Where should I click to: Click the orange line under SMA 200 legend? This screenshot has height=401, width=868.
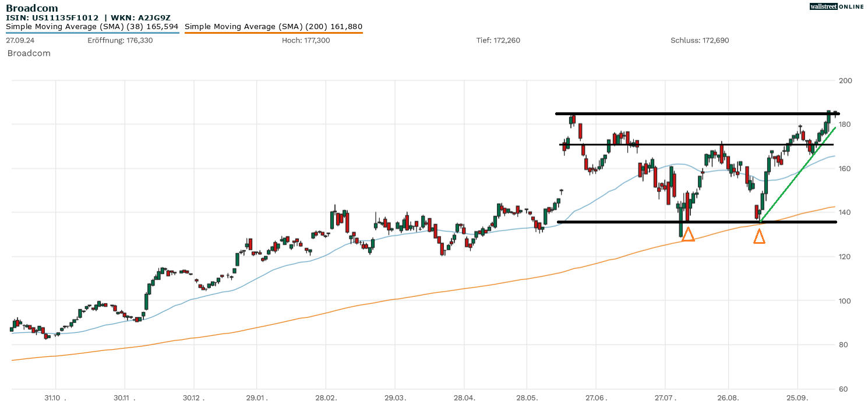pos(273,33)
